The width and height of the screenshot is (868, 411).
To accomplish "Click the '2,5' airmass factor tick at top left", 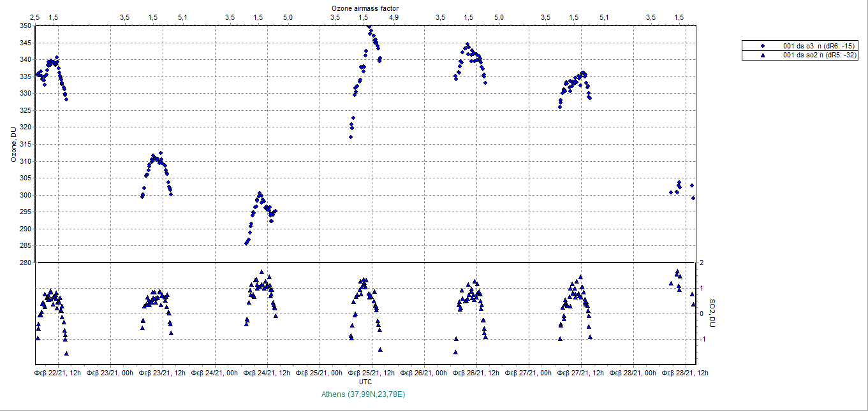I will [x=35, y=17].
